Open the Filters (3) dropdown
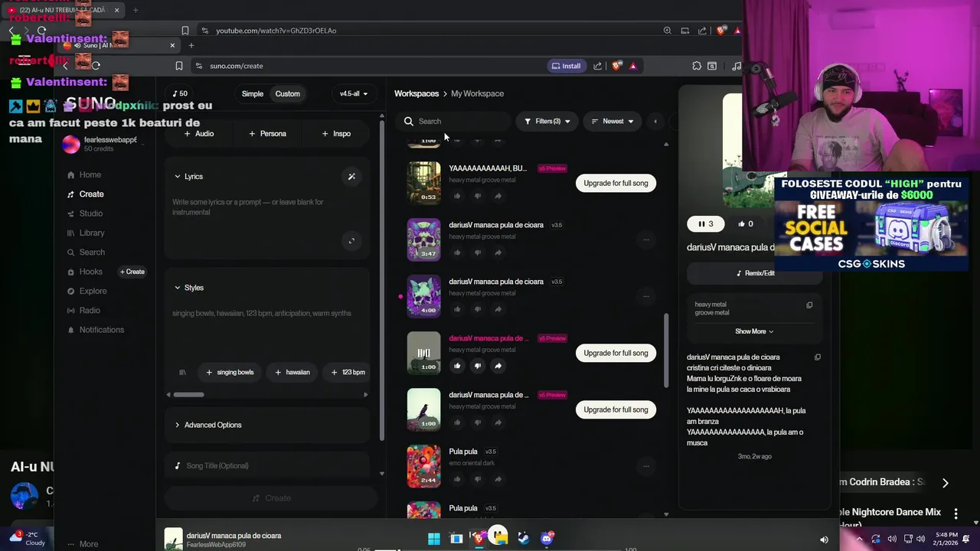The width and height of the screenshot is (980, 551). (547, 121)
